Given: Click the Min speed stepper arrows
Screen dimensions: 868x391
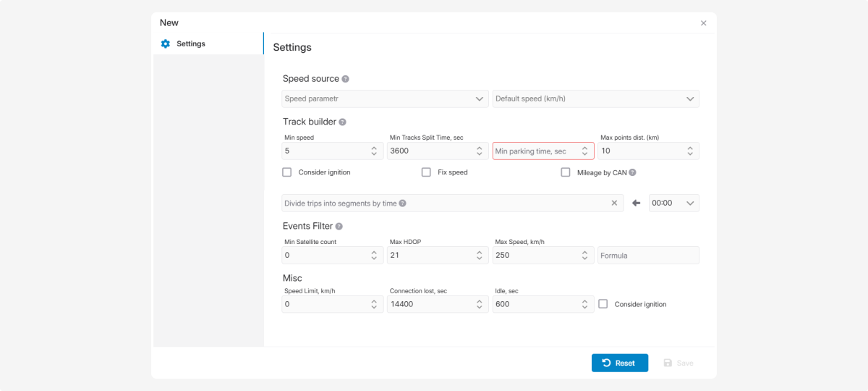Looking at the screenshot, I should click(x=374, y=151).
